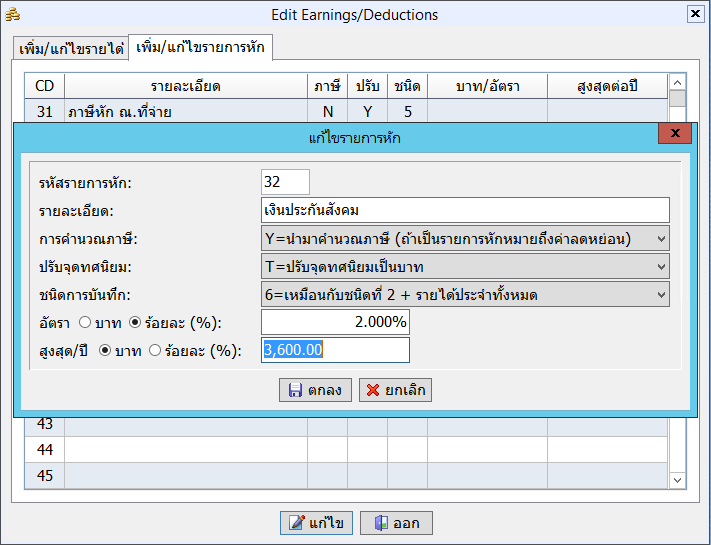Select ร้อยละ (%) radio for สูงสุด/ปี
Screen dimensions: 711x545
point(155,350)
